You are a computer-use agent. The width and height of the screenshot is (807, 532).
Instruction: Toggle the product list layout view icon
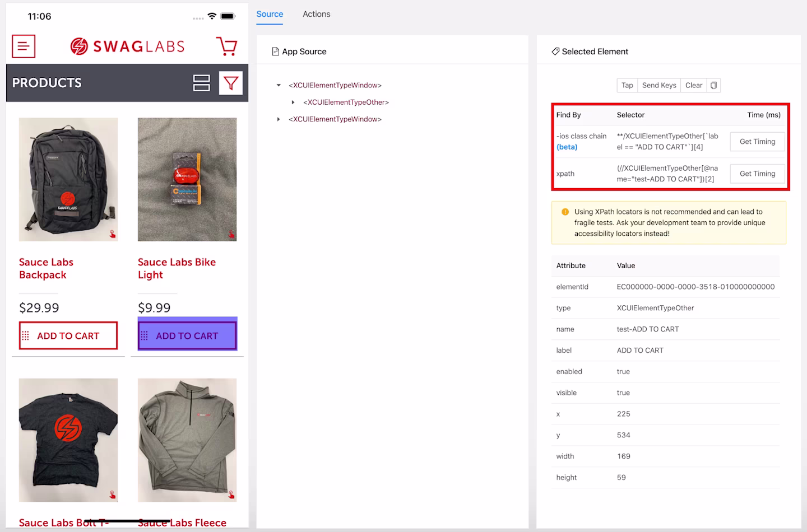(201, 83)
